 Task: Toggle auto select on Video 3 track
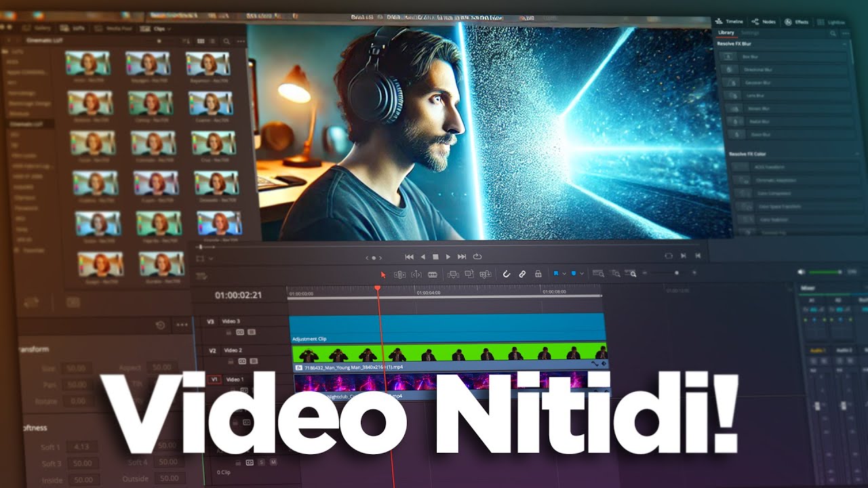[x=240, y=332]
